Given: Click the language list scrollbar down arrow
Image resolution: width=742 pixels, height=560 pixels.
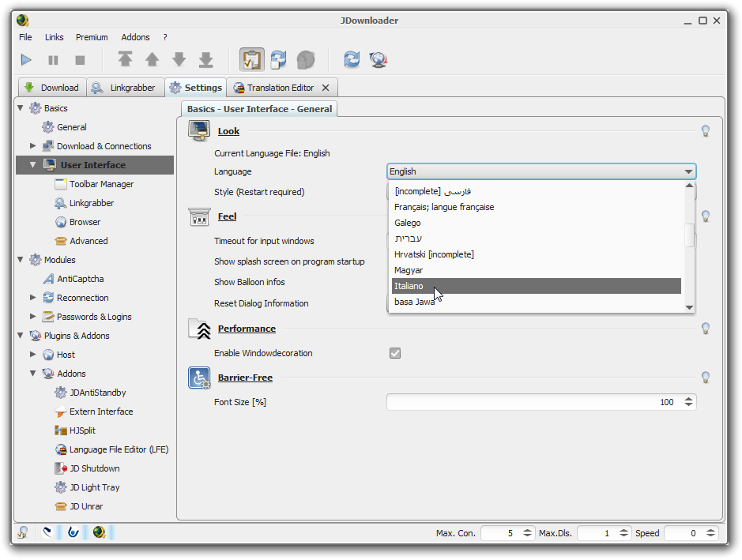Looking at the screenshot, I should pyautogui.click(x=689, y=307).
